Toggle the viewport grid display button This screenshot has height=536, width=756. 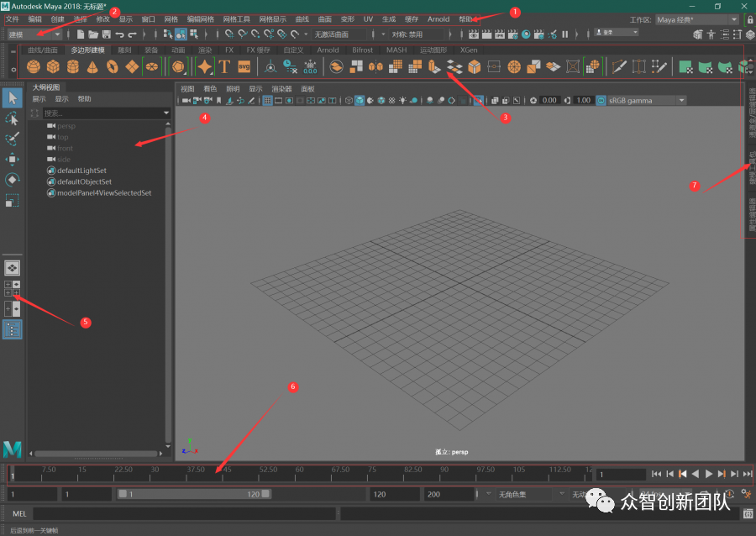coord(267,101)
